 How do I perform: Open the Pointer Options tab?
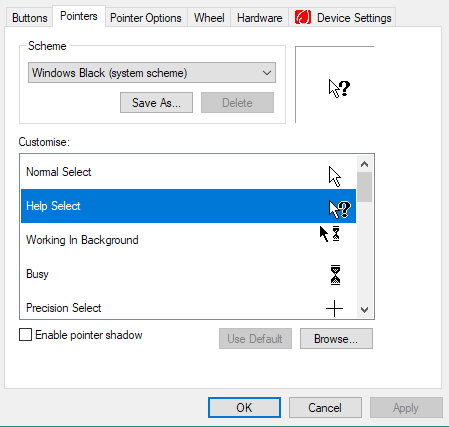pos(146,18)
